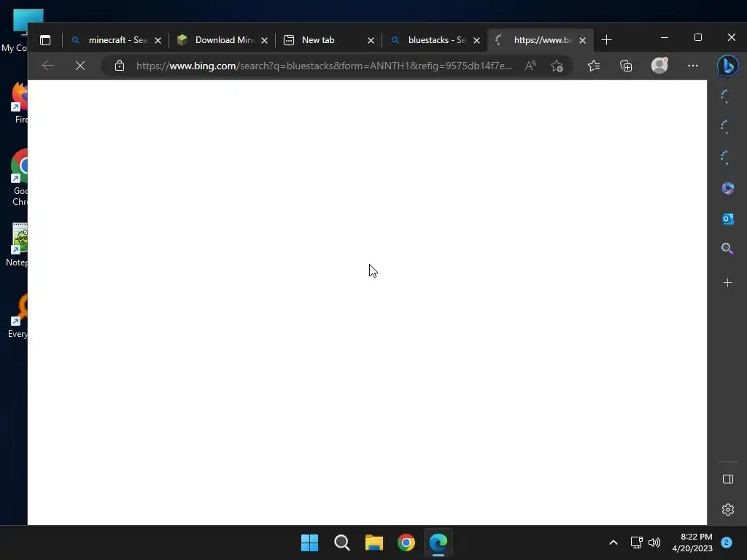The height and width of the screenshot is (560, 747).
Task: Activate Read aloud icon in address bar
Action: [530, 66]
